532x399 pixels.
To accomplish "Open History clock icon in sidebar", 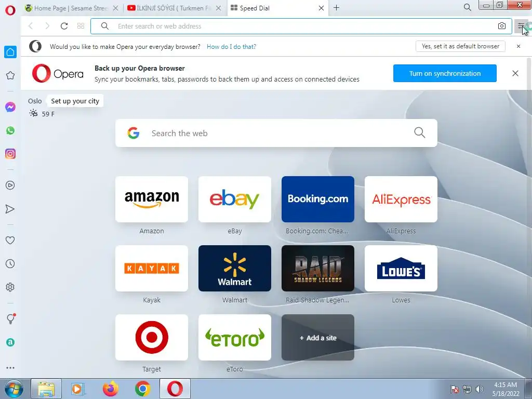I will 10,263.
